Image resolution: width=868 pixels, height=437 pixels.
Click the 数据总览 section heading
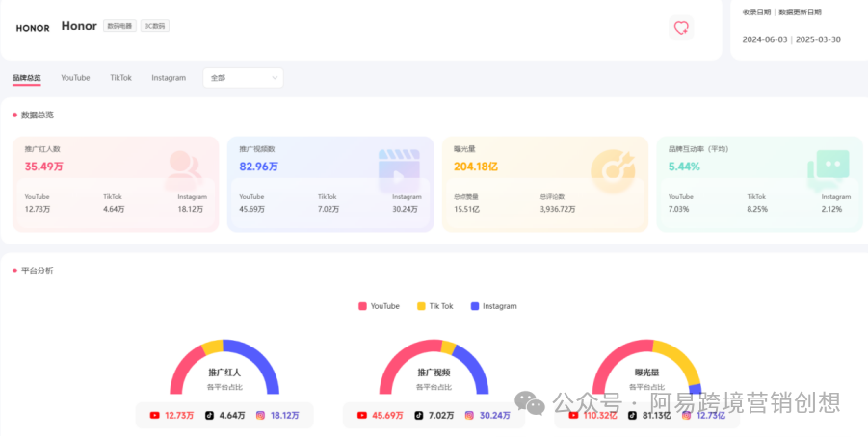37,116
